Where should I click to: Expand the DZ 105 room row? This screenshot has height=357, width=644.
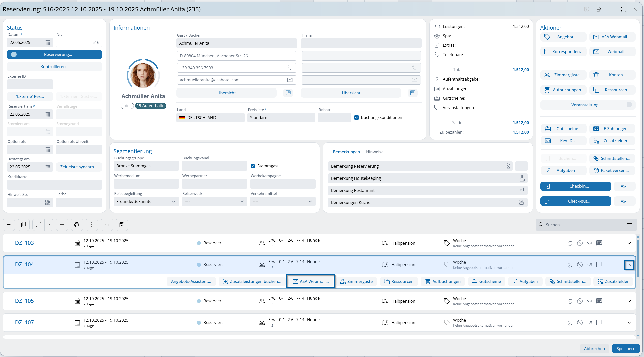pyautogui.click(x=629, y=301)
